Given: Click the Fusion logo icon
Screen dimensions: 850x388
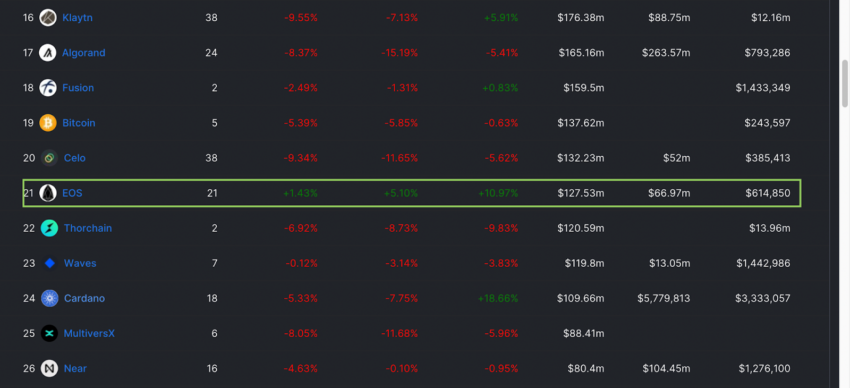Looking at the screenshot, I should pyautogui.click(x=48, y=88).
